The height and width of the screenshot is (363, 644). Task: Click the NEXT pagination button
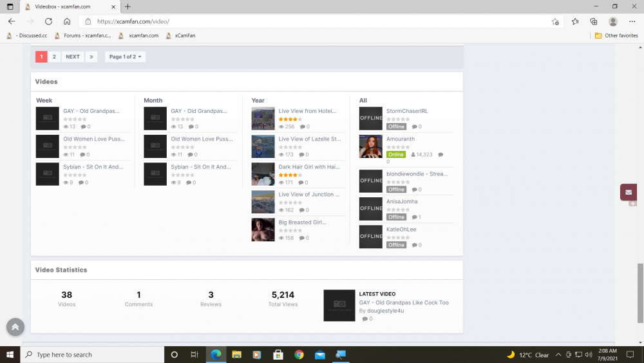click(x=73, y=57)
